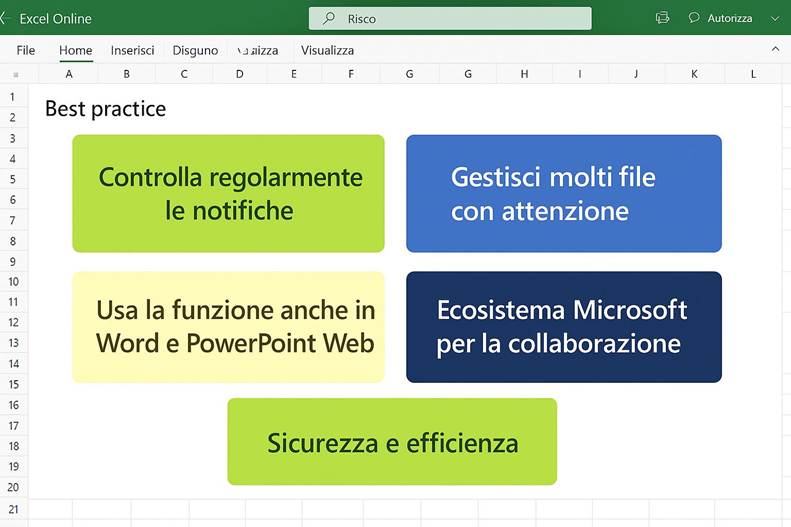Image resolution: width=791 pixels, height=527 pixels.
Task: Select row 14 header
Action: click(14, 364)
